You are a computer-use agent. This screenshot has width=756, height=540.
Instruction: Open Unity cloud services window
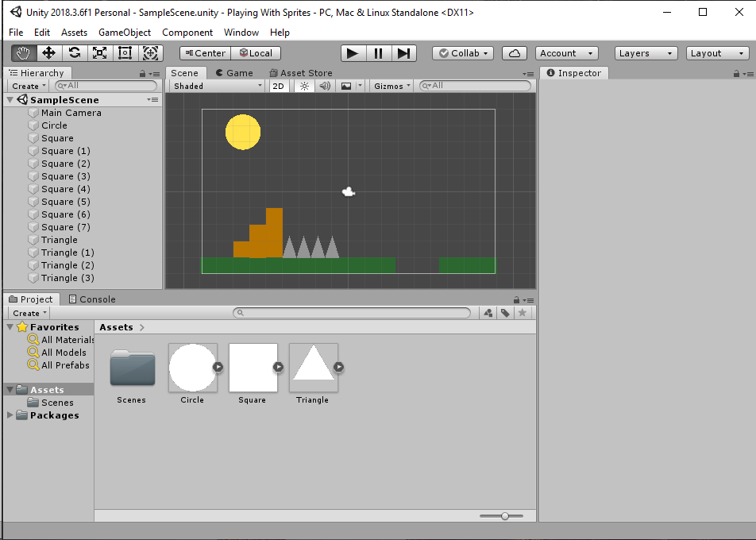513,52
